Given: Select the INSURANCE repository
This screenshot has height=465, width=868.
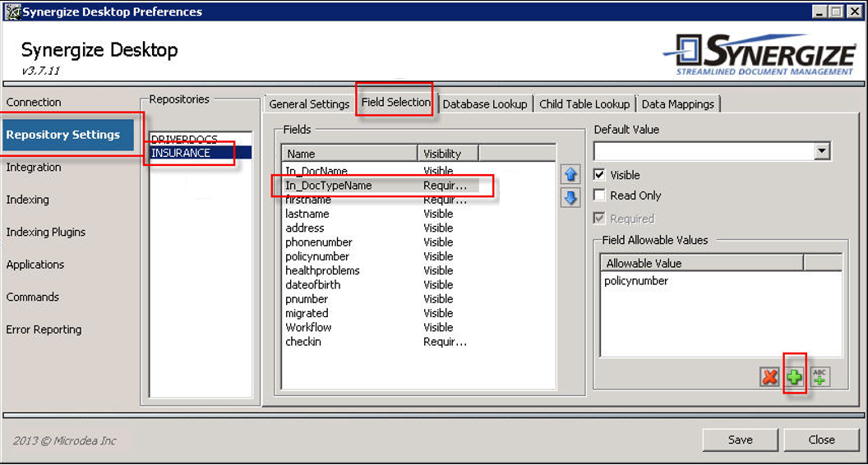Looking at the screenshot, I should click(x=201, y=153).
